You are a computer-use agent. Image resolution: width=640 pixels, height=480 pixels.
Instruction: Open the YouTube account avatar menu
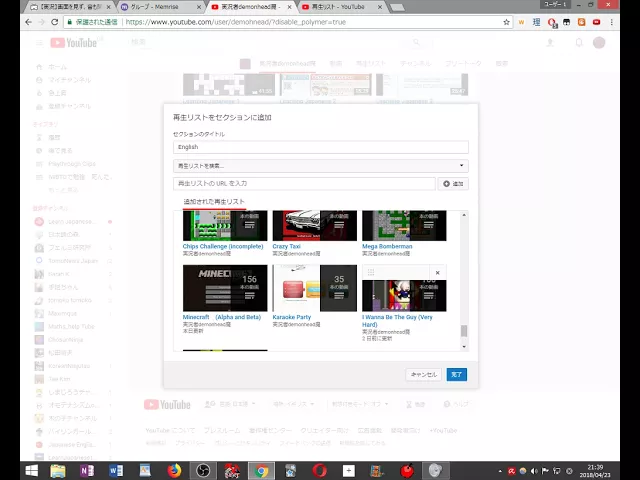(599, 42)
